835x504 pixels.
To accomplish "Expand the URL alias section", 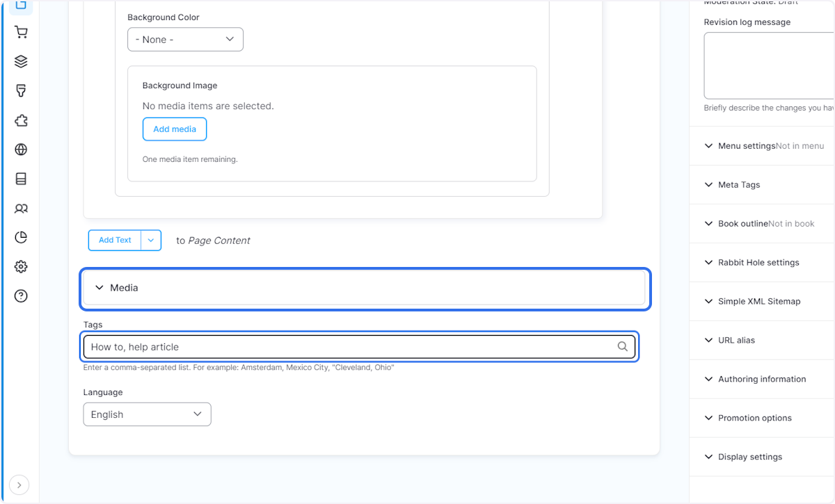I will coord(738,340).
